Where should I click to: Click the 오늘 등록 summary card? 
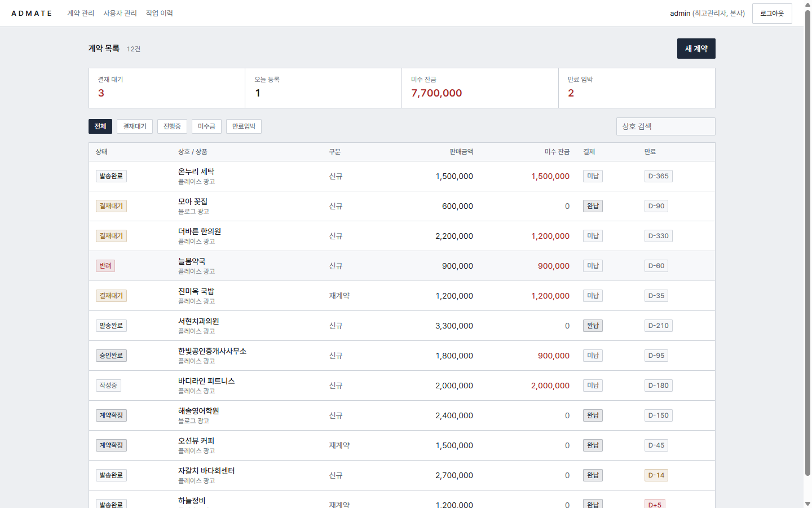point(323,88)
